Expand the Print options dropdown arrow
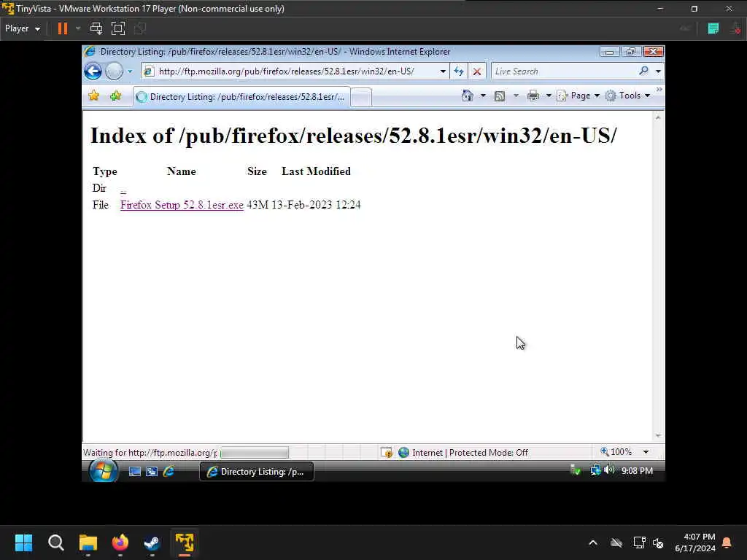 [549, 96]
